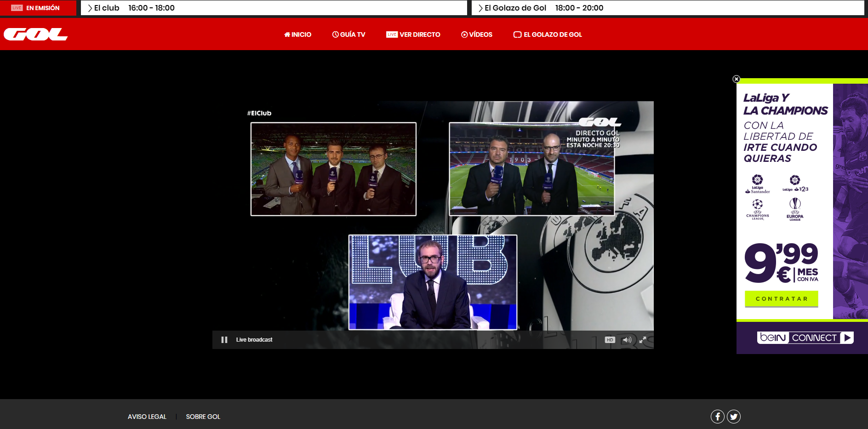Open the GOL Twitter page
The width and height of the screenshot is (868, 429).
[x=734, y=417]
